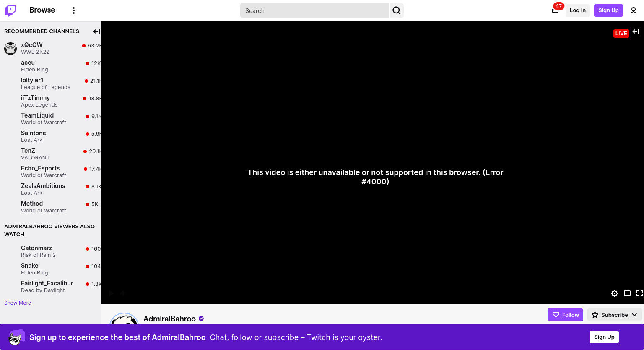Click the mascot icon in purple banner

16,337
